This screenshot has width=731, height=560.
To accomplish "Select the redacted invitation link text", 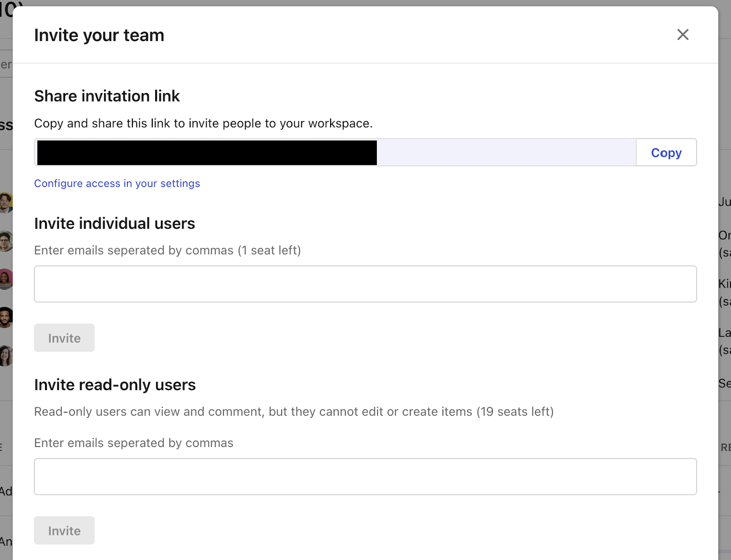I will (207, 152).
